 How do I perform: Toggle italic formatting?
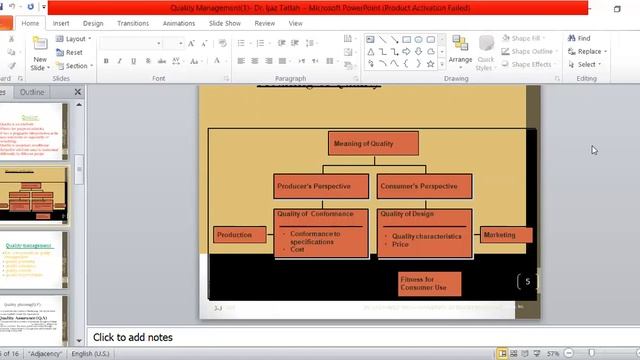click(x=120, y=61)
